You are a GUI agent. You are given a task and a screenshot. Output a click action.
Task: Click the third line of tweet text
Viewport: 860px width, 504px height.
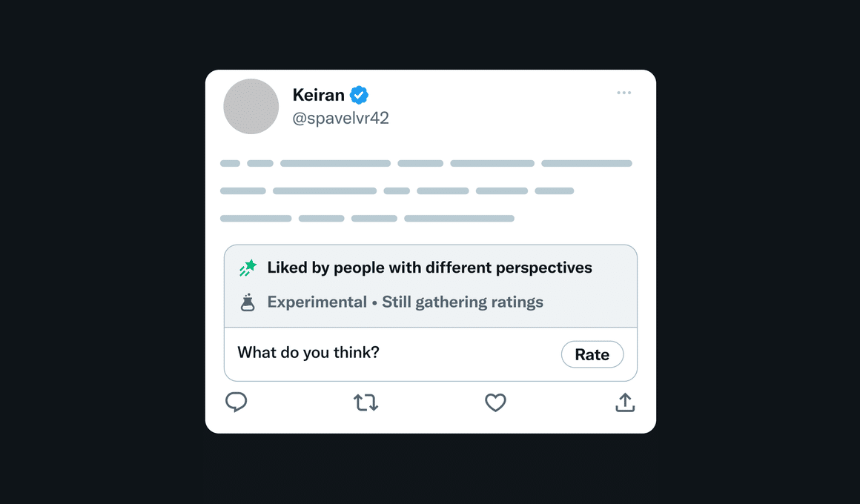367,218
